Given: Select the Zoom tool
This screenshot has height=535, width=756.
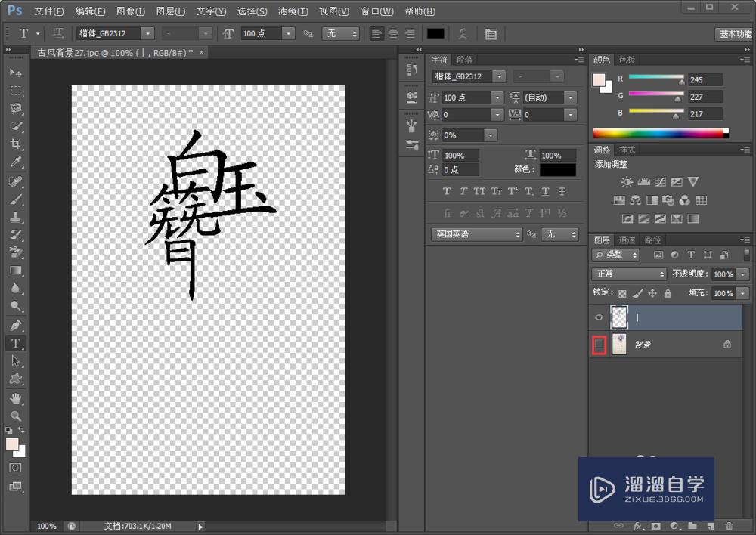Looking at the screenshot, I should pyautogui.click(x=15, y=416).
